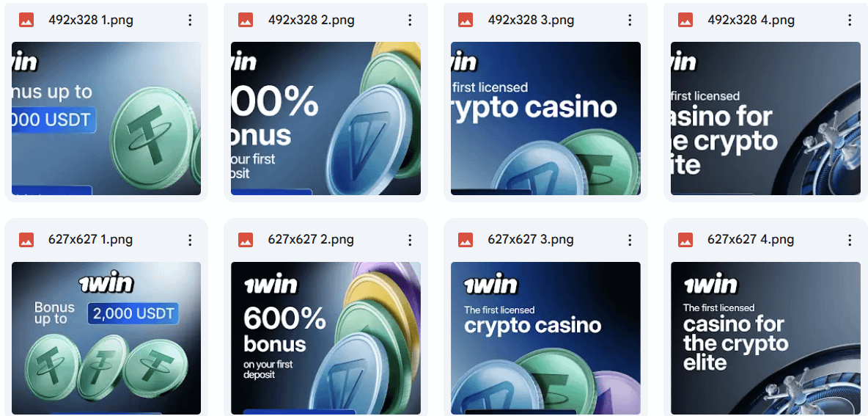Open more actions for 492x328 1.png

point(190,21)
